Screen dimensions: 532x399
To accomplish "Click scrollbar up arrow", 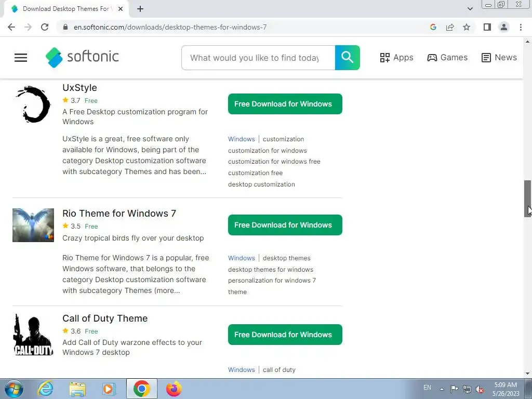I will (528, 42).
